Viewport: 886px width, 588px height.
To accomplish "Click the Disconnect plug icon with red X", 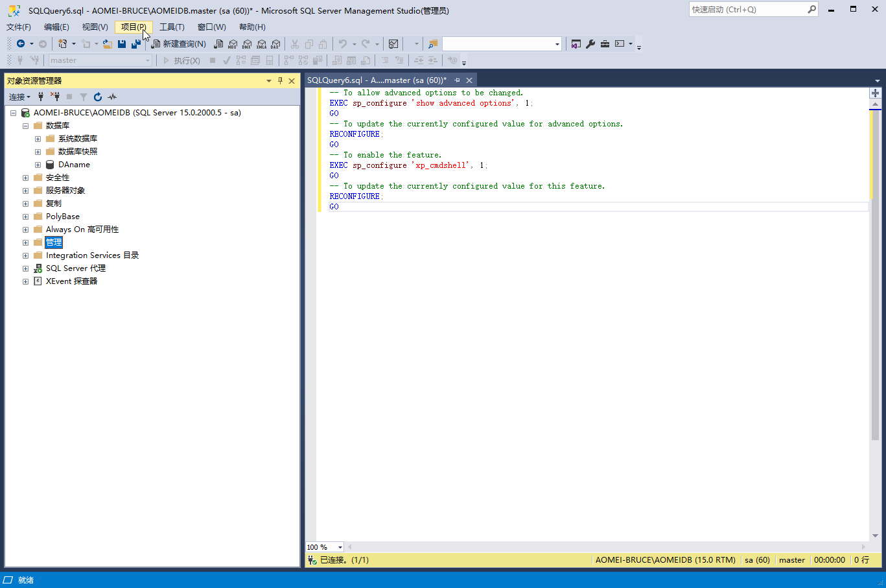I will pyautogui.click(x=55, y=97).
